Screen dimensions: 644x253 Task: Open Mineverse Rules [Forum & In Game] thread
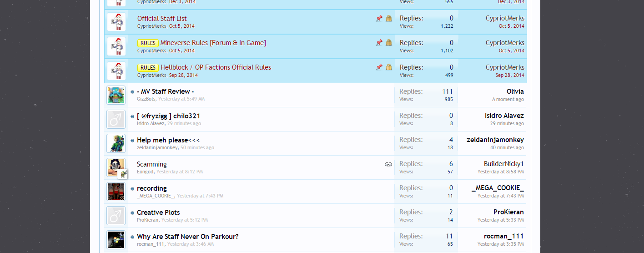[x=213, y=43]
